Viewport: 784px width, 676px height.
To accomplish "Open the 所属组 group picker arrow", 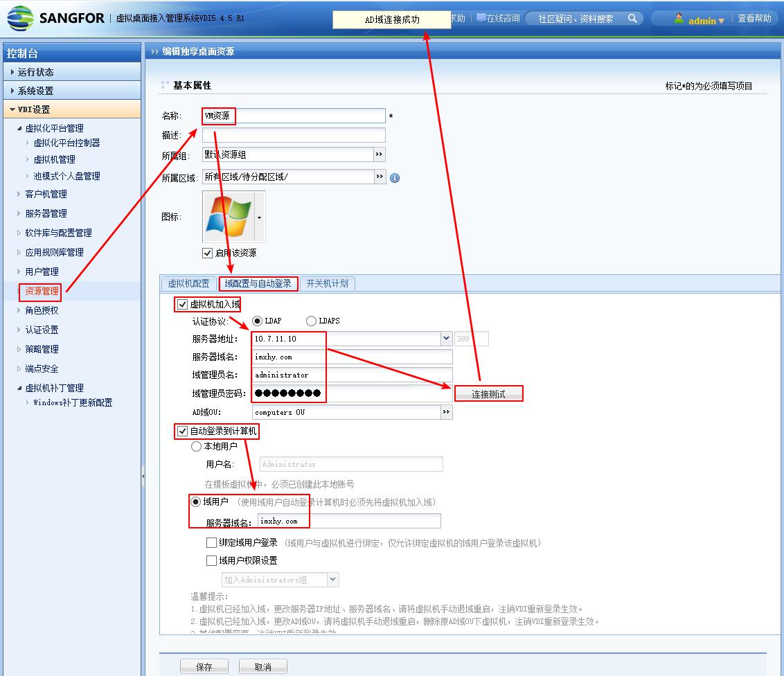I will point(379,154).
